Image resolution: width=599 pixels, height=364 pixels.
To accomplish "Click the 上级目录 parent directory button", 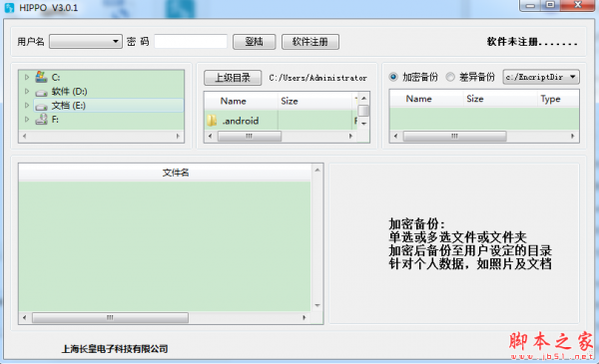I will click(233, 78).
